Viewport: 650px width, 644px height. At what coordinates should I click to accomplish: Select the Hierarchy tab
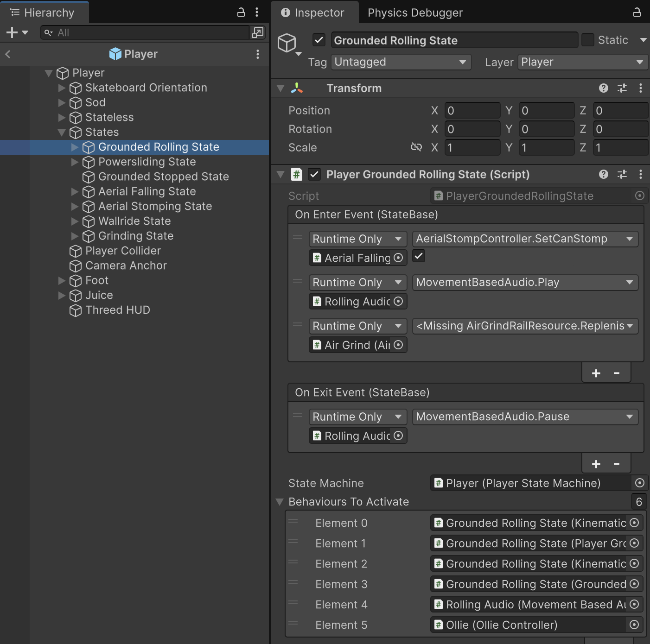44,13
